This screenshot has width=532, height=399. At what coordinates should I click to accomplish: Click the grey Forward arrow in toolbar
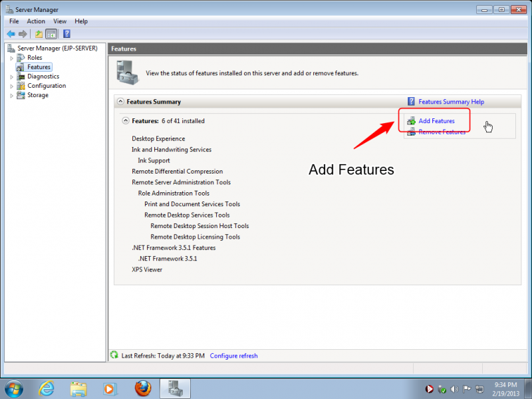(x=23, y=34)
